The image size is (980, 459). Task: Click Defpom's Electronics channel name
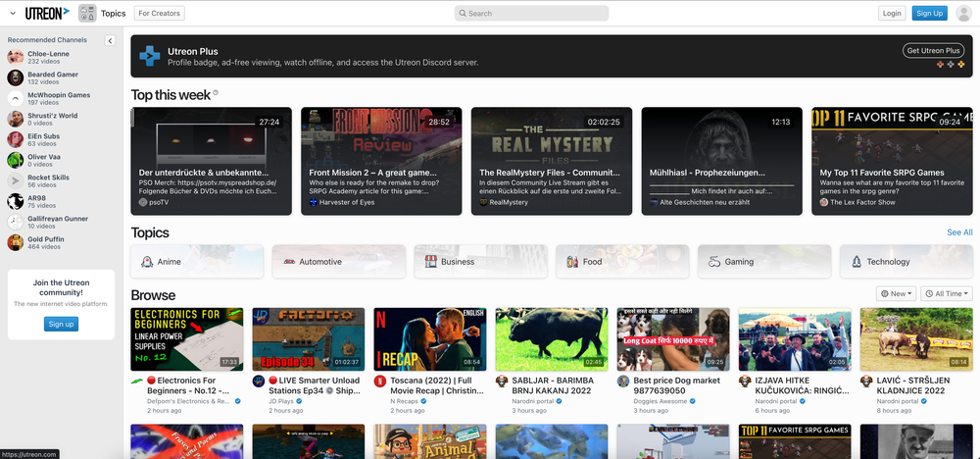pyautogui.click(x=189, y=401)
